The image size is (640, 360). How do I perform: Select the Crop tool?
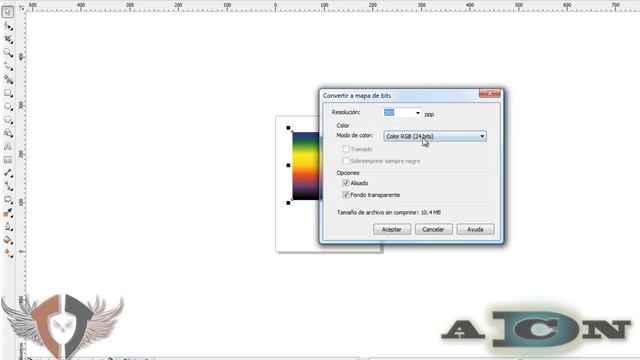pos(8,39)
